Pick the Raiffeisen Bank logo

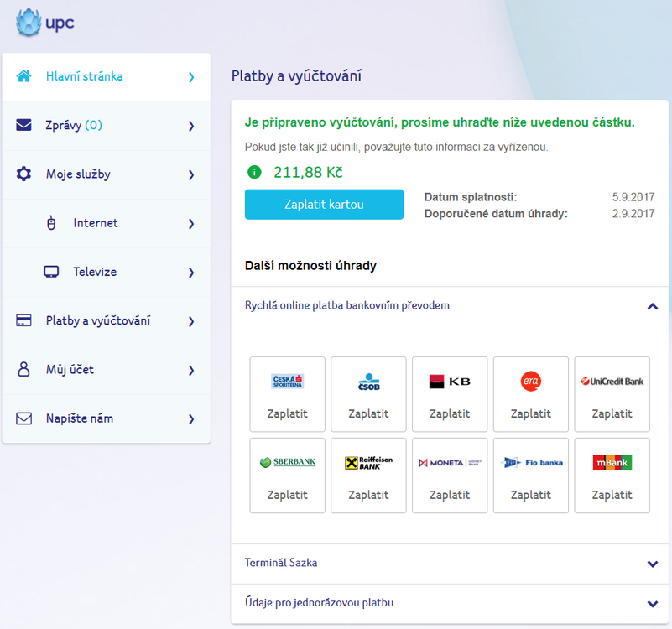(x=368, y=463)
